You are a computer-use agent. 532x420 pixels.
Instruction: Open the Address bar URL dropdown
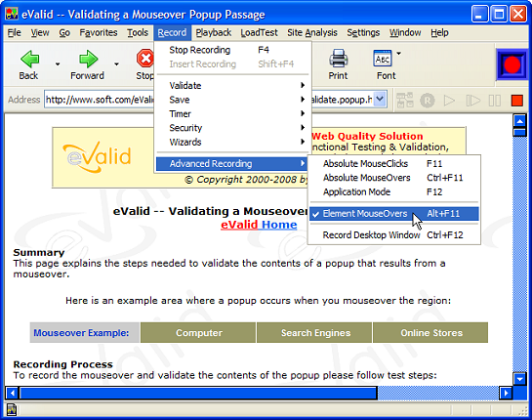pos(380,100)
